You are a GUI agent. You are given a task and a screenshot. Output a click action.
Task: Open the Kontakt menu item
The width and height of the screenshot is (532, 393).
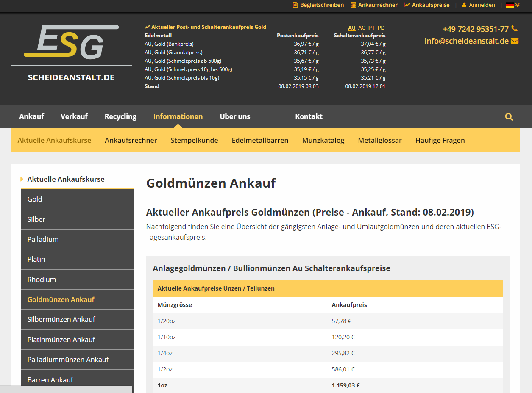pyautogui.click(x=309, y=116)
